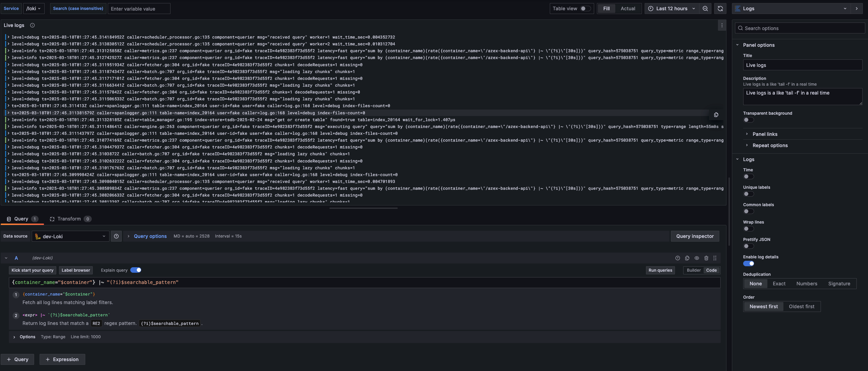The height and width of the screenshot is (371, 868).
Task: Expand the engine.go:263 executing query log line
Action: [x=8, y=126]
